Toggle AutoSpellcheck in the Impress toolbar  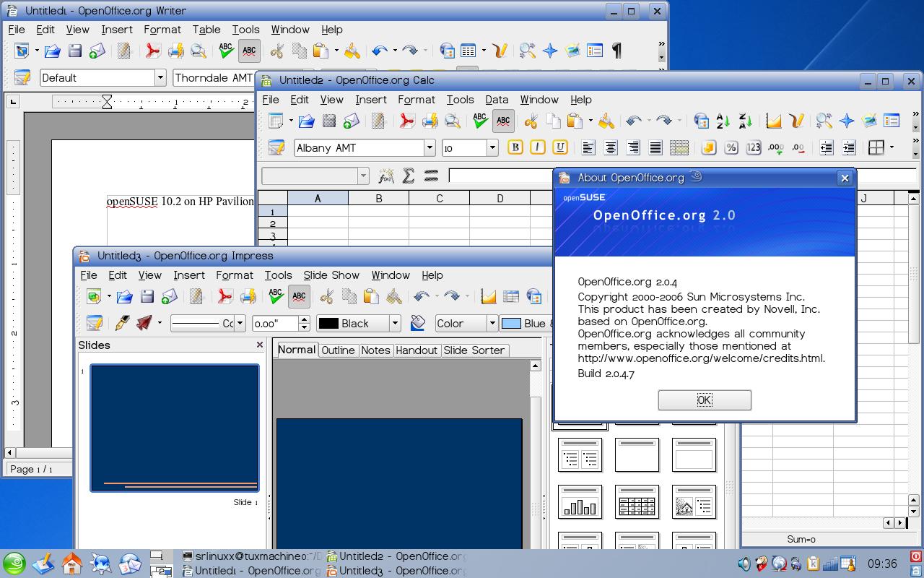(x=299, y=296)
